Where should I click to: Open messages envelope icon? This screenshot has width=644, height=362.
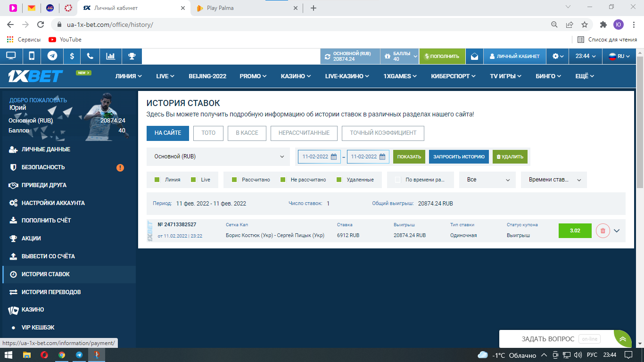tap(474, 56)
